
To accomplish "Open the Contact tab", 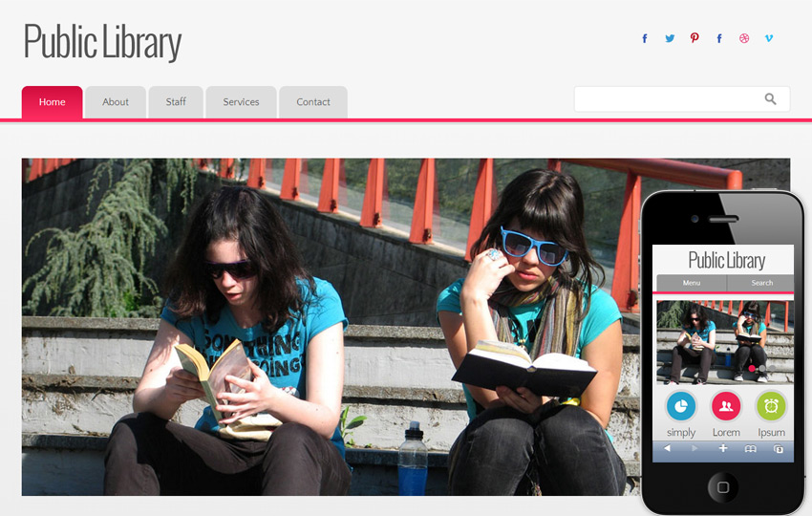I will tap(313, 102).
